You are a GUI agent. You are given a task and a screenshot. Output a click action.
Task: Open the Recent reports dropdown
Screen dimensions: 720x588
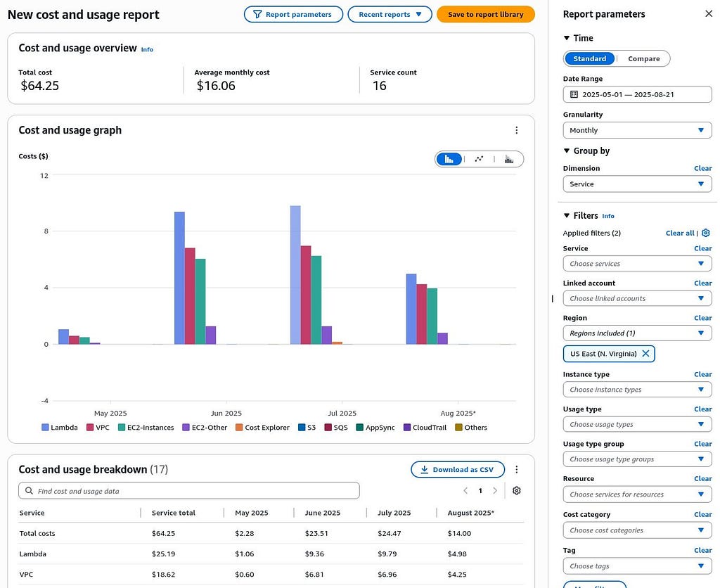click(390, 14)
